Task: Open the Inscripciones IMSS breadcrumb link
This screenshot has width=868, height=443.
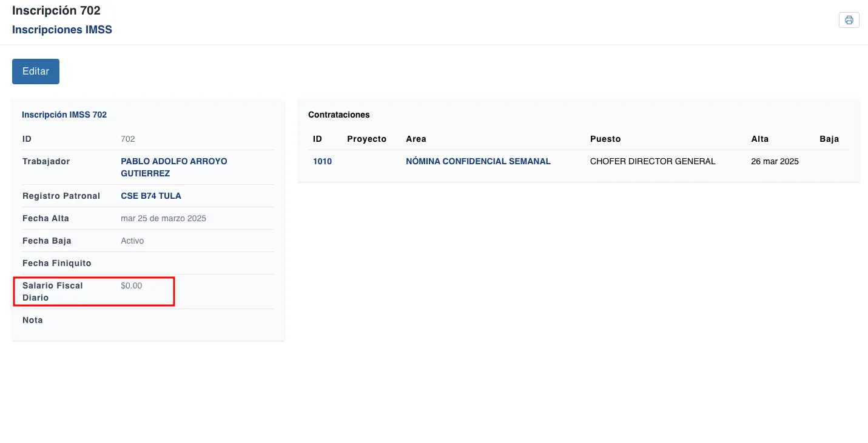Action: click(62, 30)
